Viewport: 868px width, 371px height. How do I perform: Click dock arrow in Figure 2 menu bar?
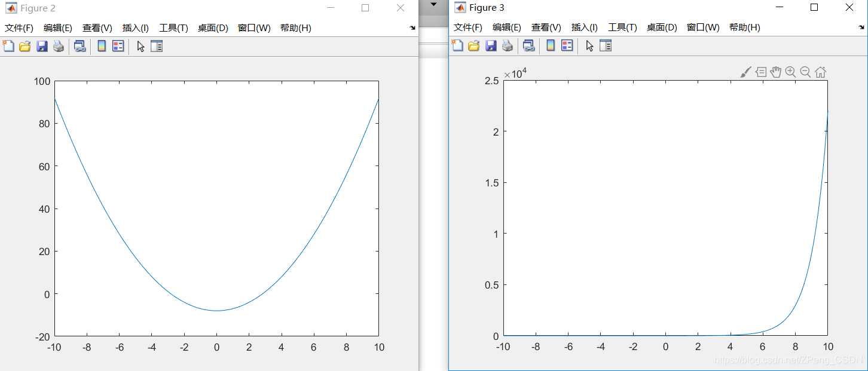coord(412,28)
